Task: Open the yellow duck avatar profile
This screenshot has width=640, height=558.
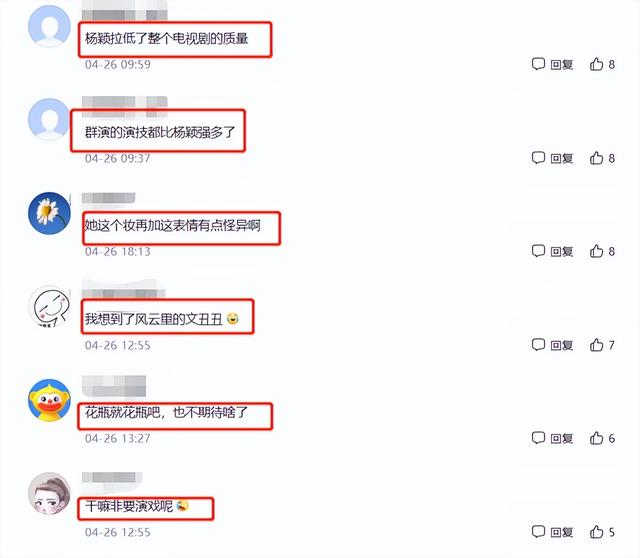Action: click(x=49, y=400)
